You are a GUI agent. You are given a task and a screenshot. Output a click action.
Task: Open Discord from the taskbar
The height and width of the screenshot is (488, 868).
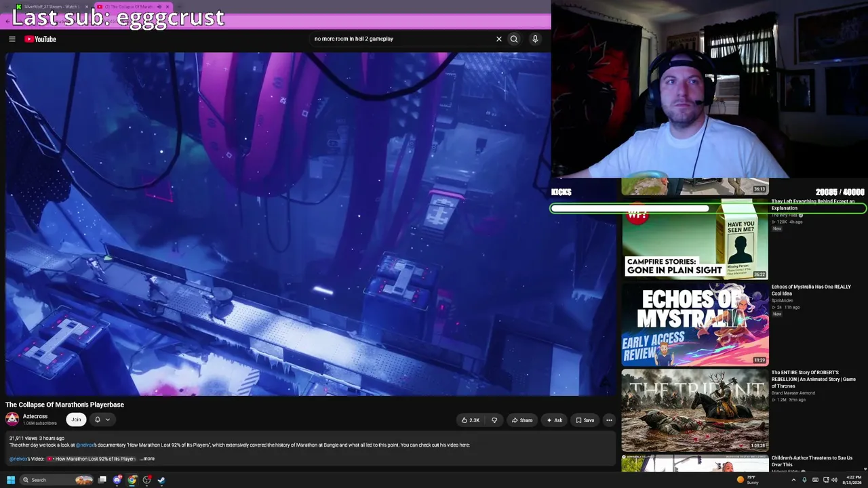(117, 480)
